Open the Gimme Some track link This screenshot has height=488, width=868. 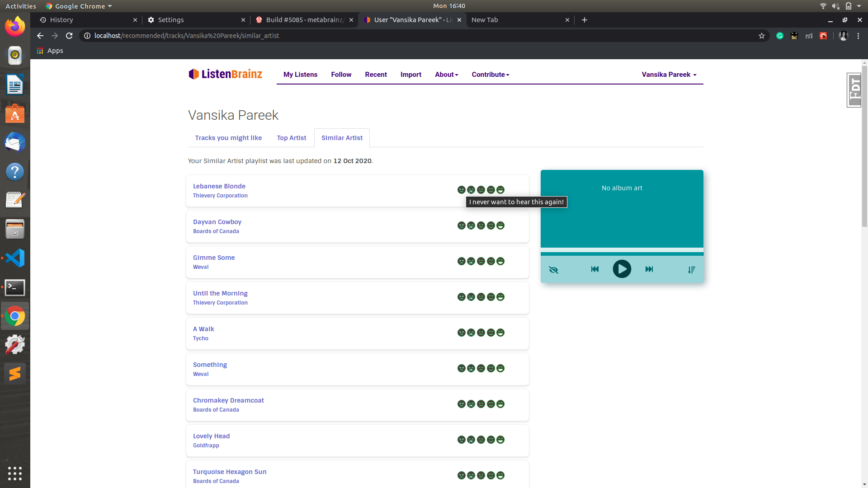tap(214, 258)
